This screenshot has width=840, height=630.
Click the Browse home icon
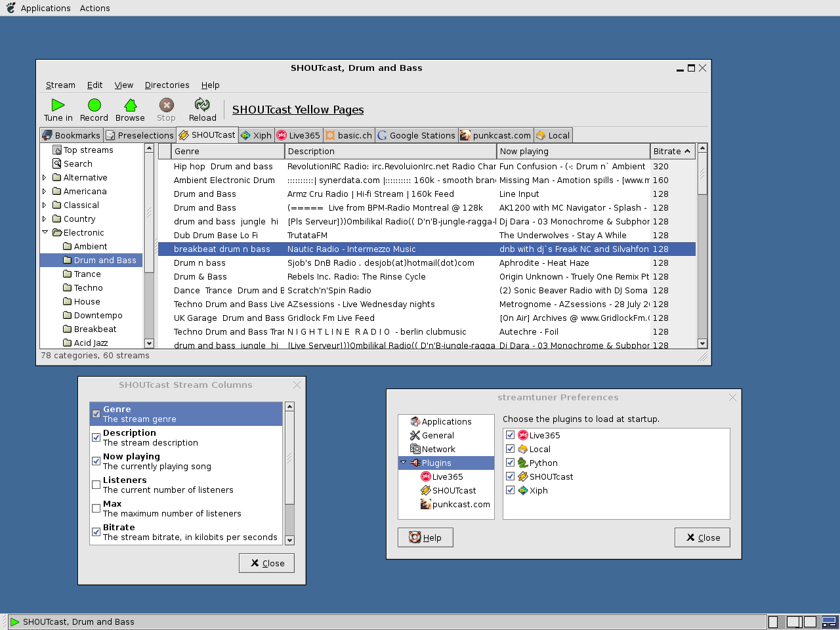coord(130,105)
